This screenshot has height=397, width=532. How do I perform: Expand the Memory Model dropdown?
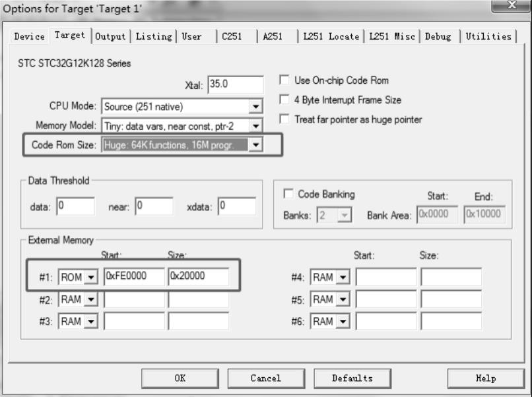tap(255, 125)
